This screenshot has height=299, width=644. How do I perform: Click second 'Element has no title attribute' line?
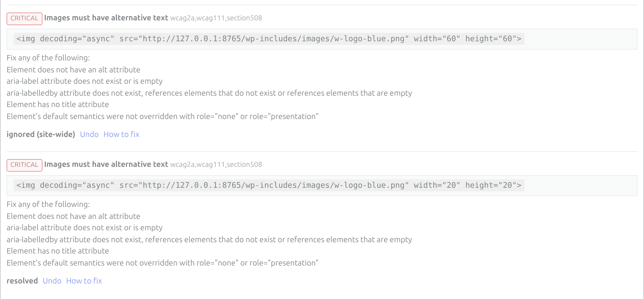point(58,251)
